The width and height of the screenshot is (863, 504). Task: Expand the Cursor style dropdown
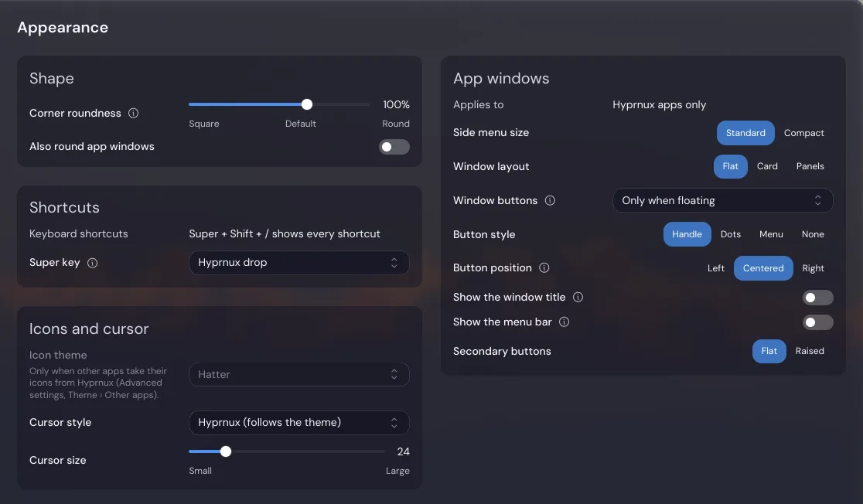pyautogui.click(x=298, y=423)
